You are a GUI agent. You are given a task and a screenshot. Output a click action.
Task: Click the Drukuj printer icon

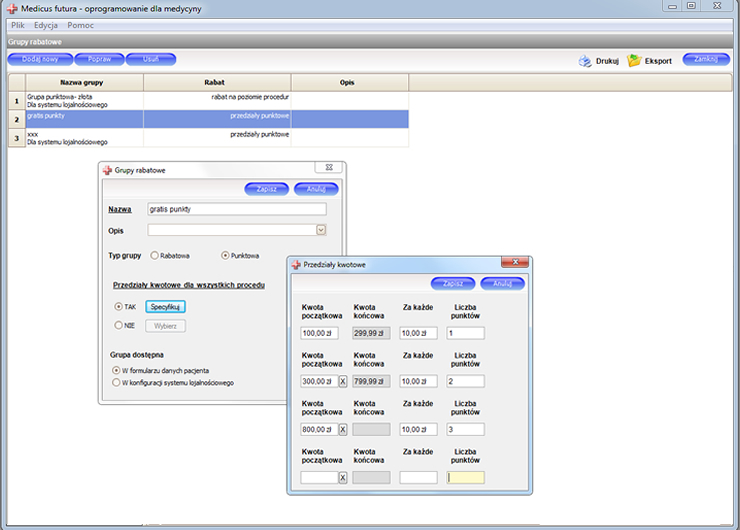[585, 61]
